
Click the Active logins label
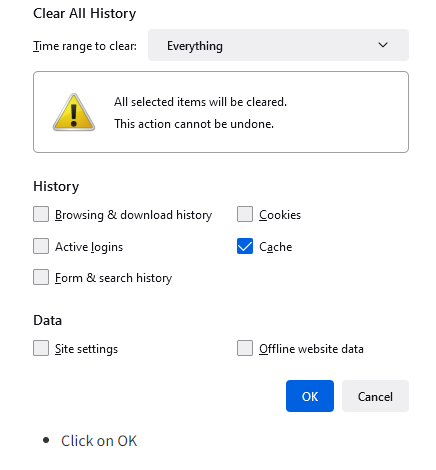click(x=89, y=247)
